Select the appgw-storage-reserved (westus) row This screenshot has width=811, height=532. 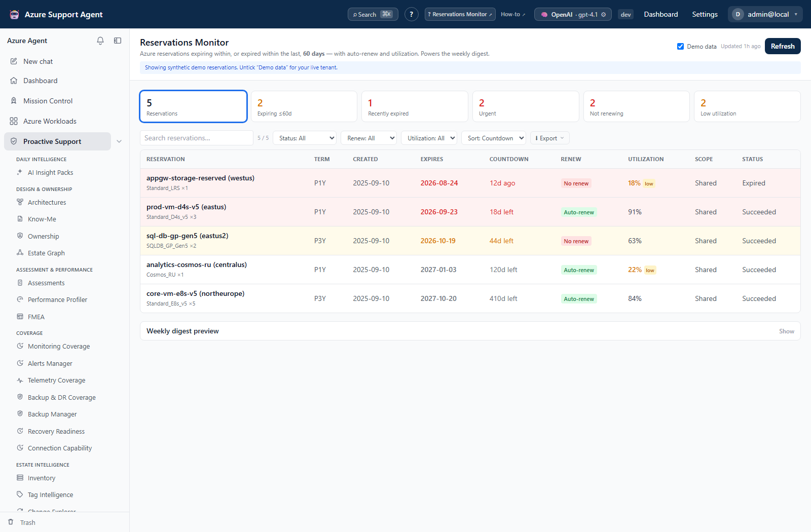[470, 183]
